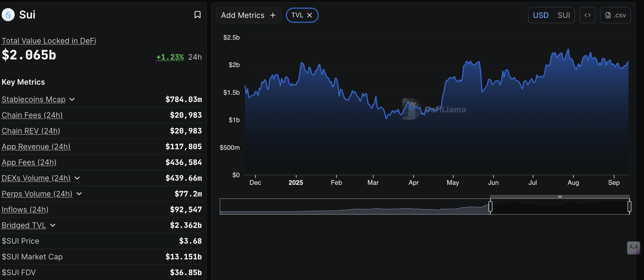Click the bookmark icon next to Sui

point(198,15)
